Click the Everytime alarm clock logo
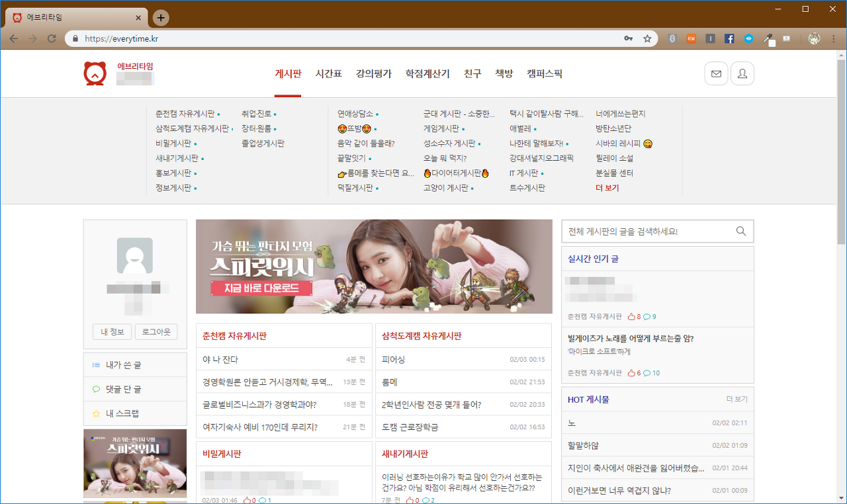 click(95, 73)
